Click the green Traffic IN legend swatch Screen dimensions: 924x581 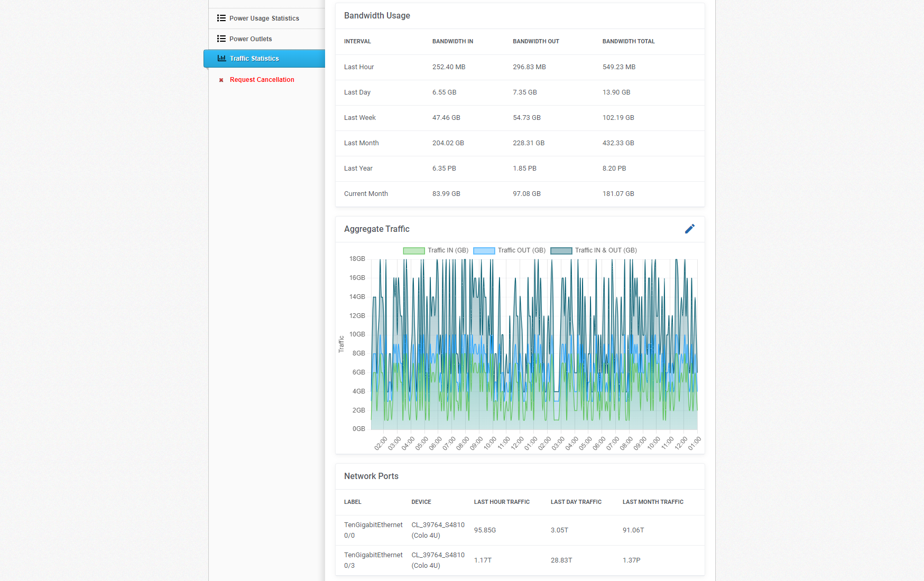click(414, 251)
